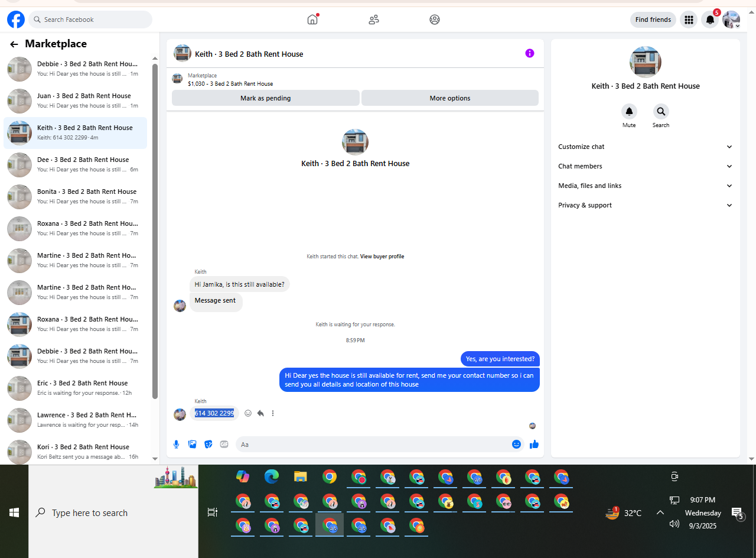The height and width of the screenshot is (558, 756).
Task: Click the Search Facebook field
Action: click(x=90, y=20)
